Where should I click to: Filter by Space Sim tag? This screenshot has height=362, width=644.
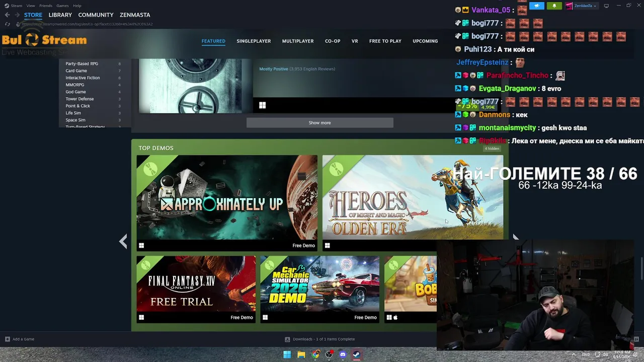point(75,120)
